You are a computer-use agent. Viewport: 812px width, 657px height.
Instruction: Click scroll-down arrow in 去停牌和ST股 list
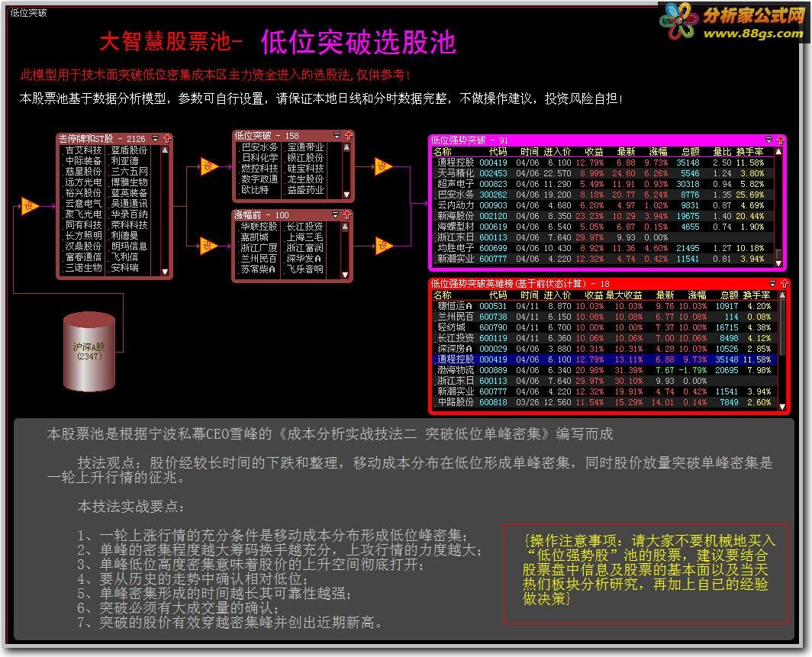165,272
